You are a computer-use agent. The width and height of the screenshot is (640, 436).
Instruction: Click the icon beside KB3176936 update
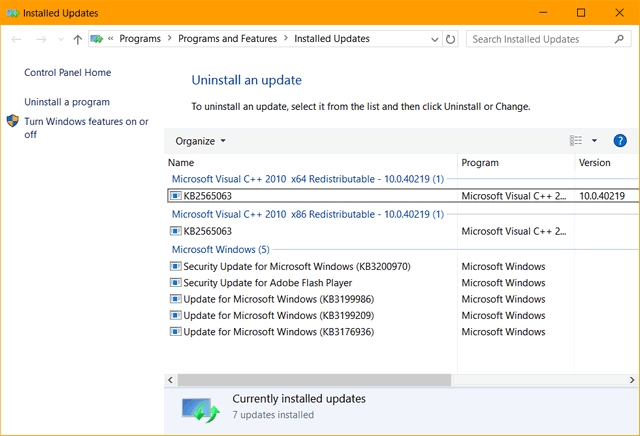tap(176, 331)
